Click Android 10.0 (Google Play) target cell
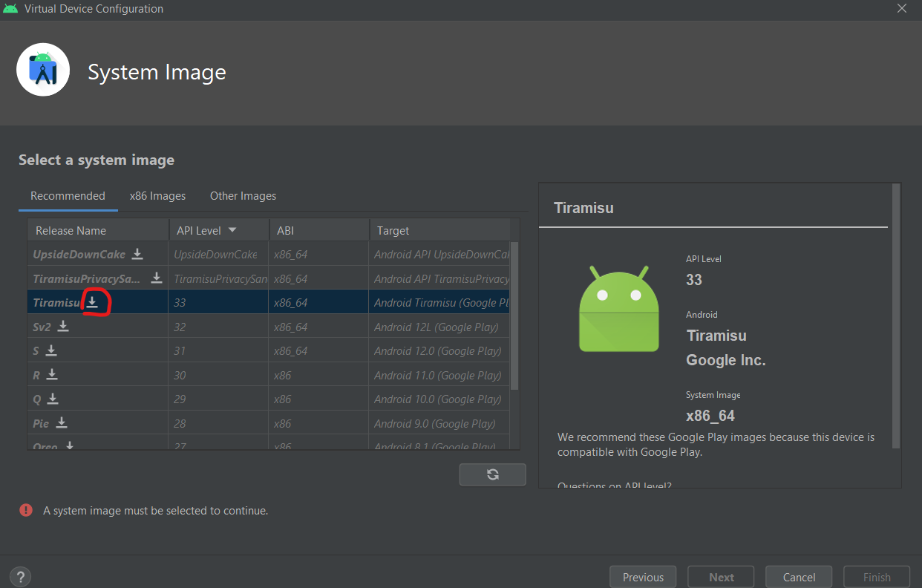The image size is (922, 588). click(x=439, y=399)
